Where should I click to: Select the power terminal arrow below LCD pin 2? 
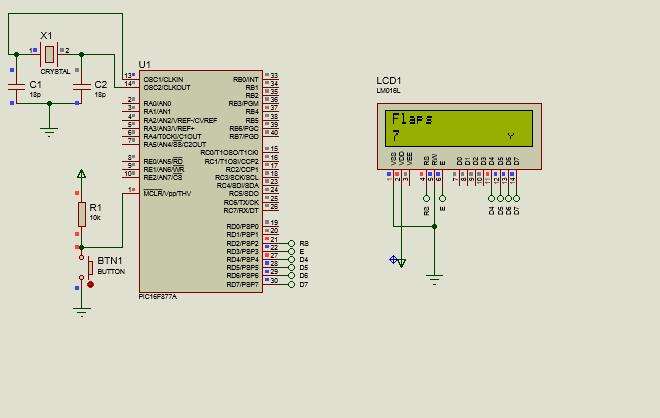pos(402,263)
